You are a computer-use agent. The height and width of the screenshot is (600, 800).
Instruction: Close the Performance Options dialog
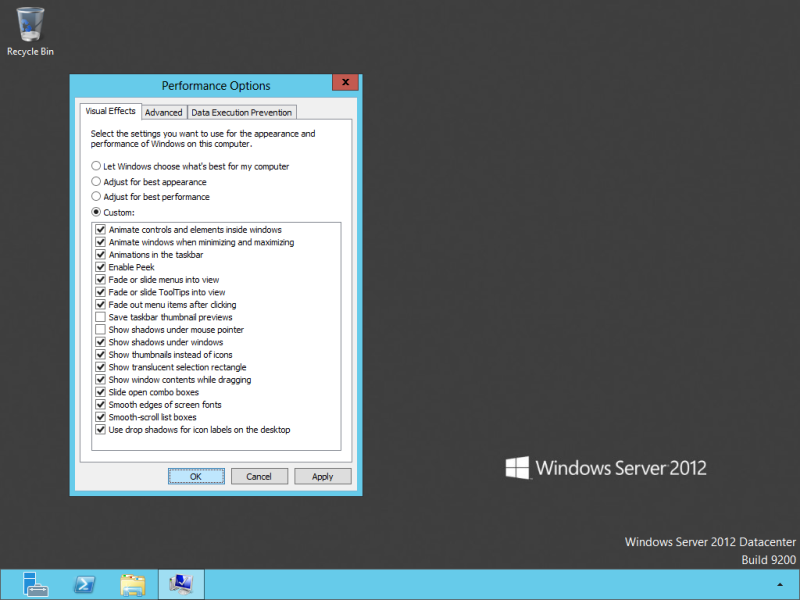pos(345,82)
